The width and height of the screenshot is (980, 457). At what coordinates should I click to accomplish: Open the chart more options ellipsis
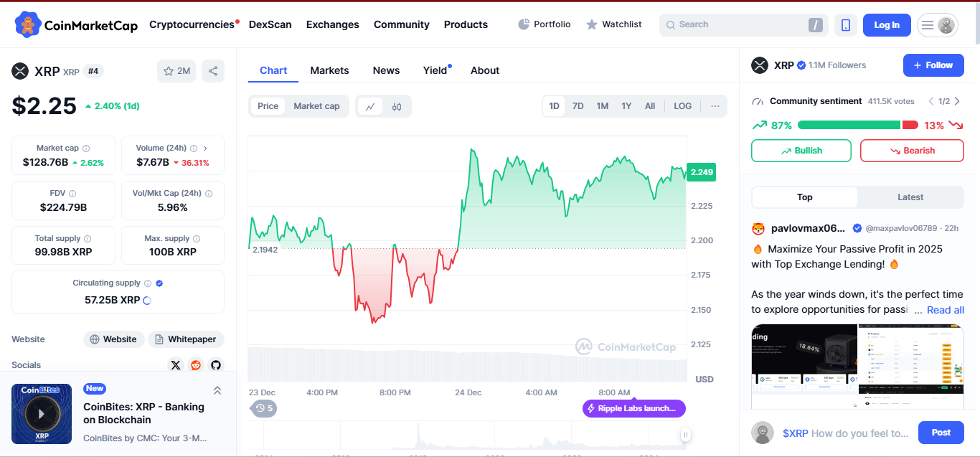(x=715, y=106)
